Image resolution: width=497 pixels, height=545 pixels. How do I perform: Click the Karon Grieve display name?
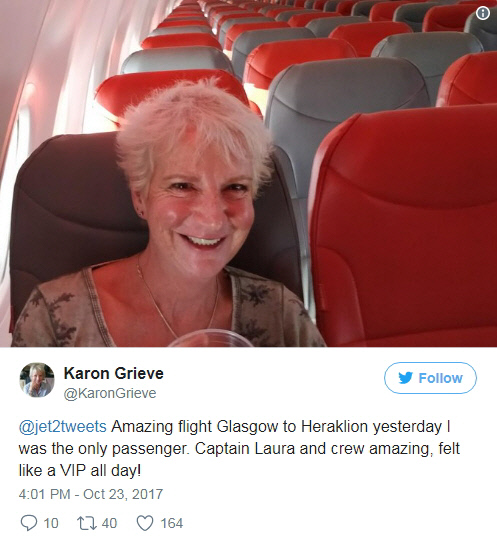114,373
